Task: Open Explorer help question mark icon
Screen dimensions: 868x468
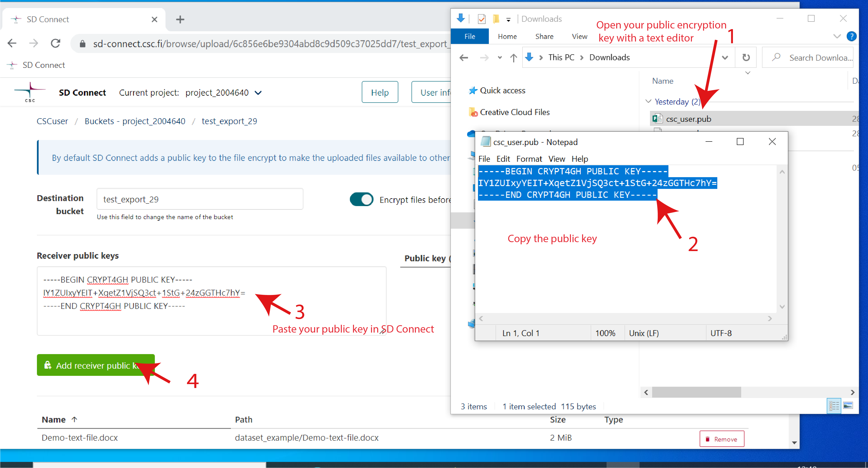Action: [851, 37]
